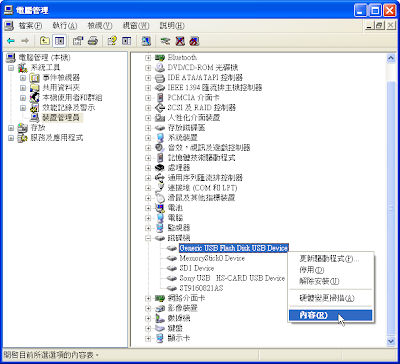This screenshot has width=400, height=364.
Task: Open the 視窗(W) menu
Action: tap(135, 26)
